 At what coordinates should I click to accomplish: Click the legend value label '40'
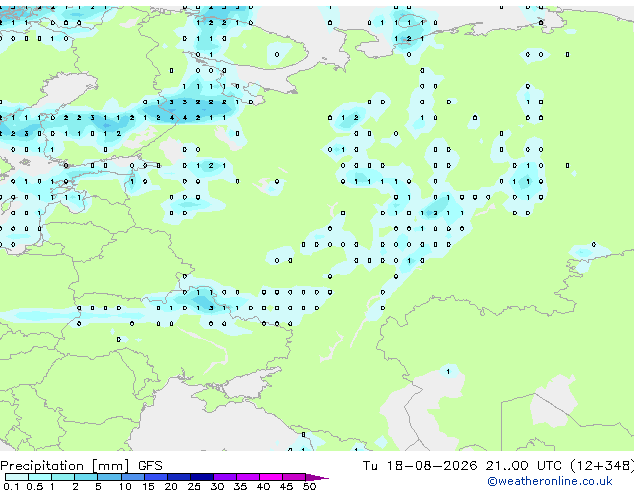[263, 486]
